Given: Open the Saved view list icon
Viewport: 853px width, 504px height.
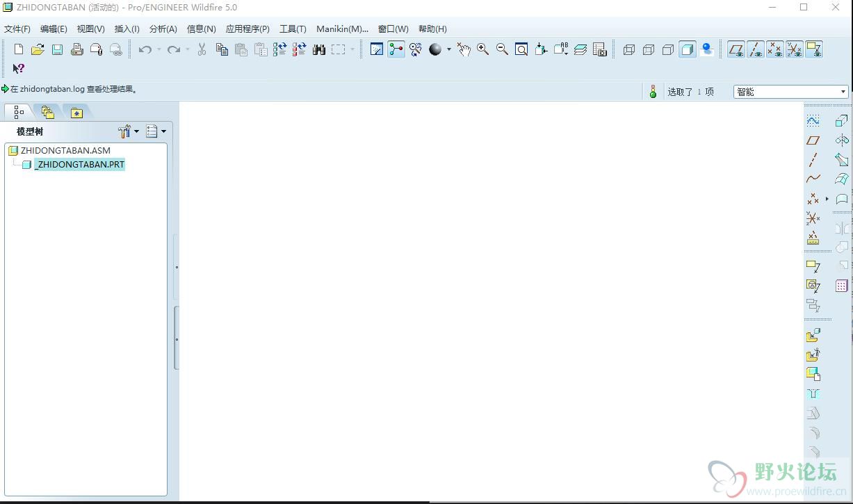Looking at the screenshot, I should 561,49.
